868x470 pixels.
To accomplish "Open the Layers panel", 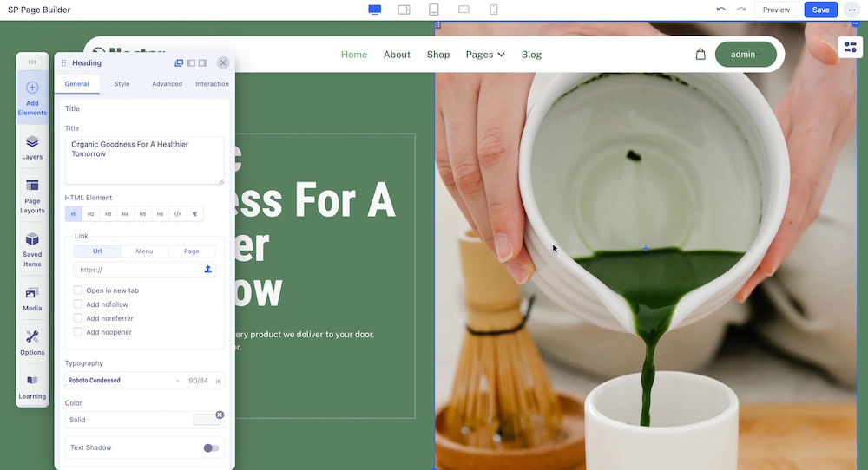I will click(x=32, y=147).
